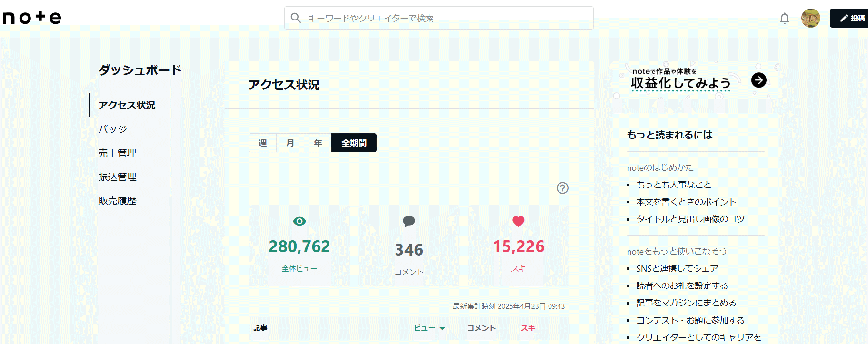
Task: Click the note logo
Action: coord(32,18)
